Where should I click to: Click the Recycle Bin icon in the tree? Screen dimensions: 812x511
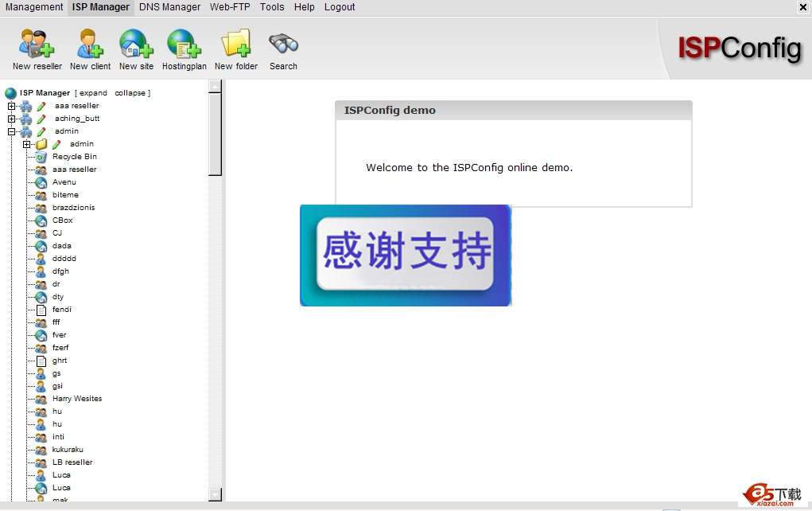point(41,157)
